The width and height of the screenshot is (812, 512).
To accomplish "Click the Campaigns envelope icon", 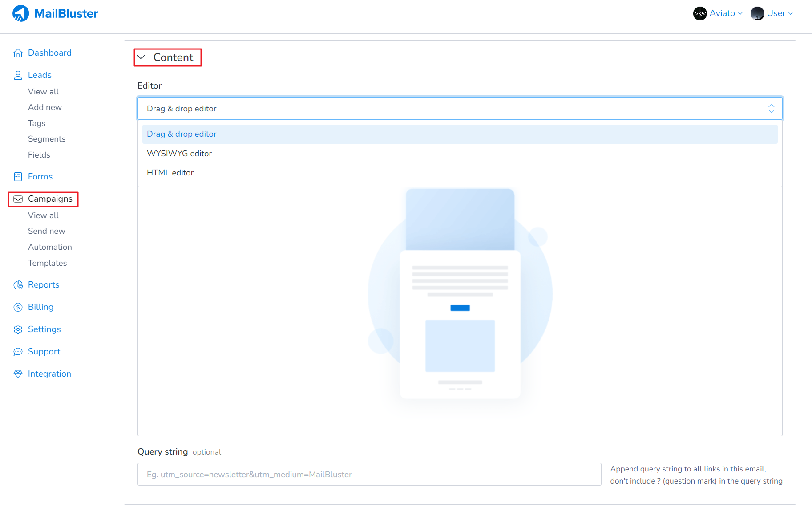I will tap(18, 199).
